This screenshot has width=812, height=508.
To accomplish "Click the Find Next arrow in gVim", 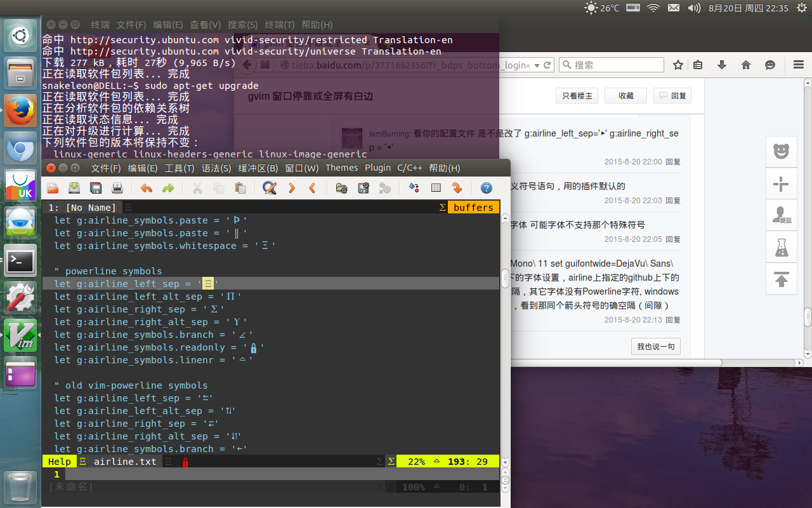I will [291, 188].
